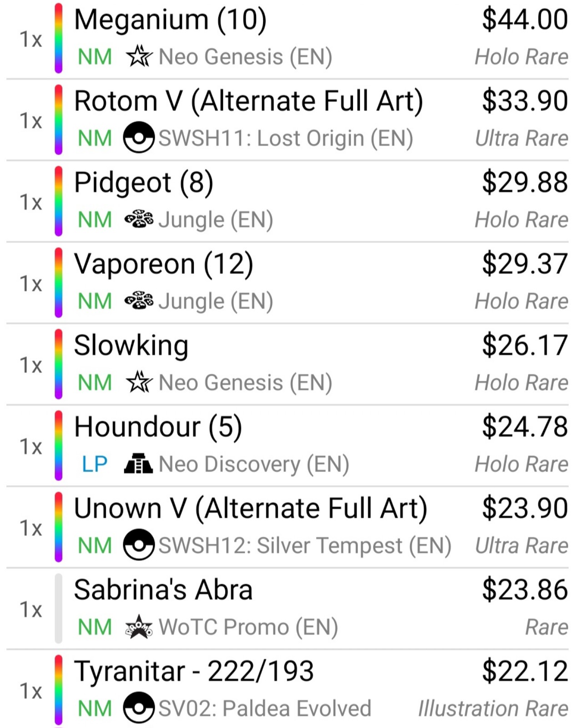Screen dimensions: 575x728
Task: Click the Neo Genesis set icon beside Meganium
Action: pyautogui.click(x=139, y=56)
